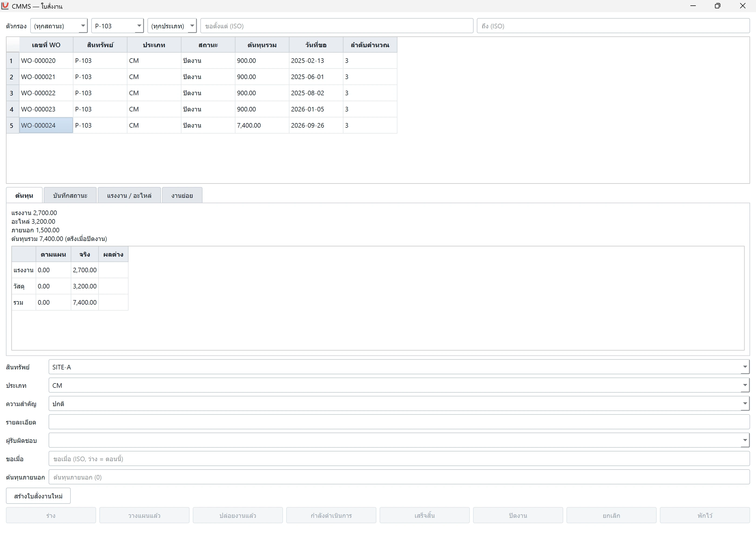Click the date cell 2025-06-01
The height and width of the screenshot is (537, 756).
click(x=316, y=77)
